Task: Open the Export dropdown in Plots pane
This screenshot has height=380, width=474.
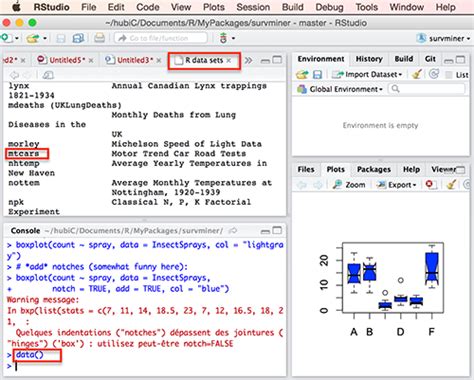Action: 396,185
